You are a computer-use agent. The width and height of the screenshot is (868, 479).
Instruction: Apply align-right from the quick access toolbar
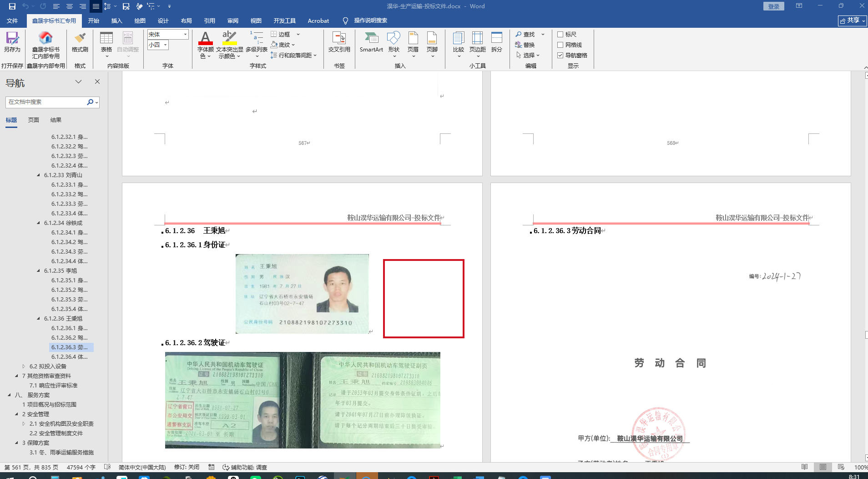[83, 6]
